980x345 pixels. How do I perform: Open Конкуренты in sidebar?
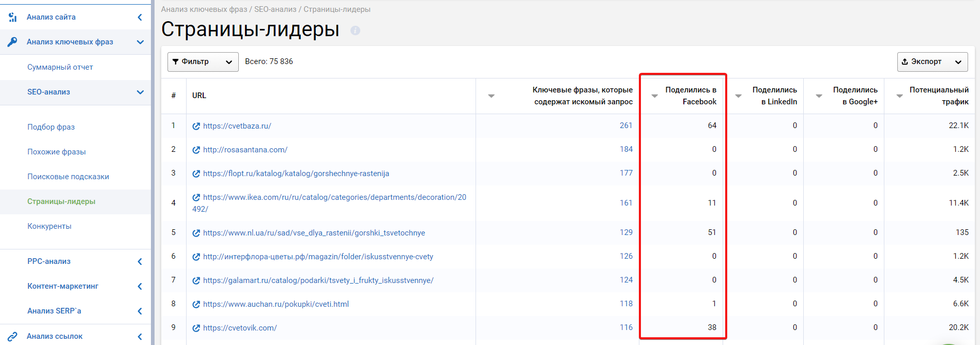[49, 226]
